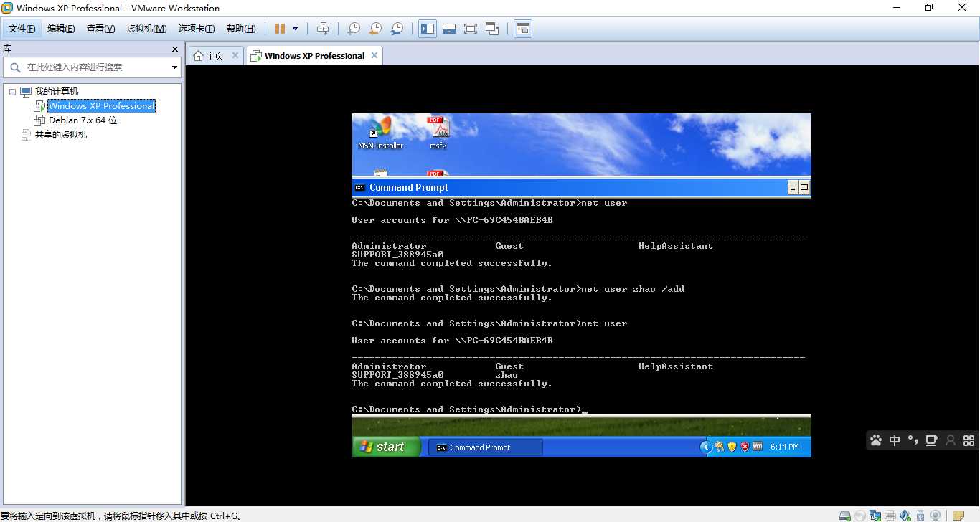This screenshot has width=980, height=522.
Task: Click the Command Prompt taskbar button
Action: tap(486, 447)
